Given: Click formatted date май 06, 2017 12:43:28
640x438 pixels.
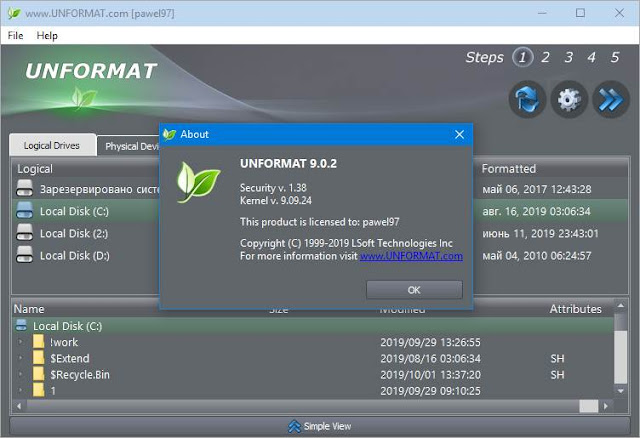Looking at the screenshot, I should 537,189.
